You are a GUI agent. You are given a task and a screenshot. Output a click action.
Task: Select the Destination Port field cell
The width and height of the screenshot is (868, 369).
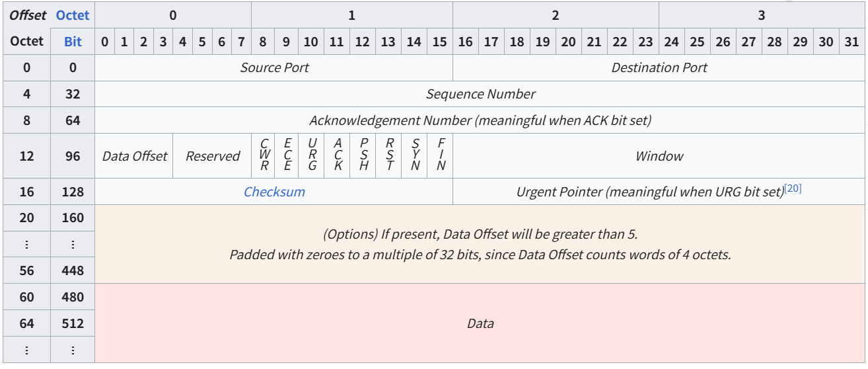point(659,67)
